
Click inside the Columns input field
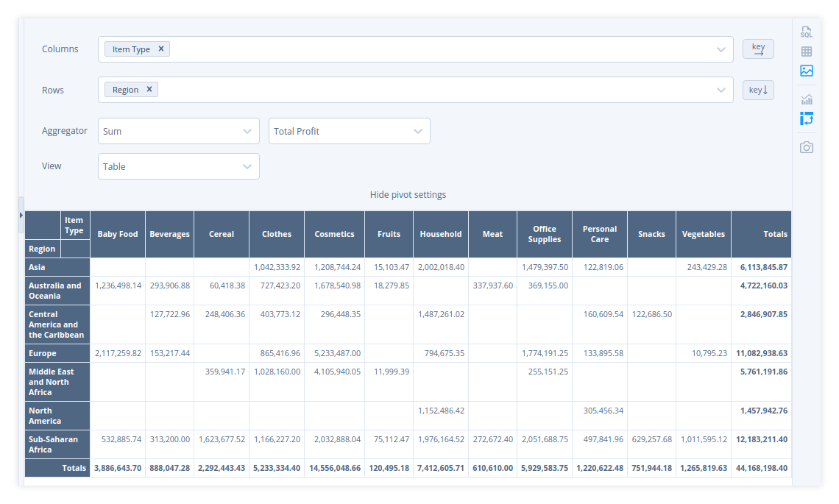point(442,49)
